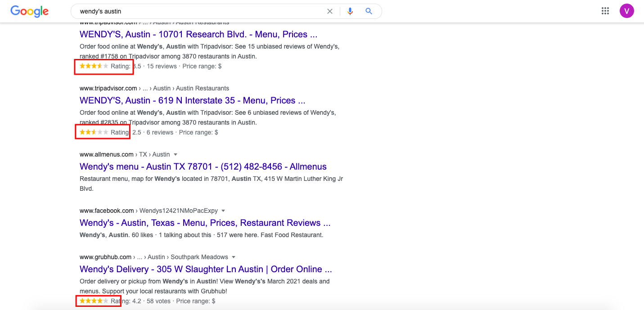Click the "15 reviews" text

click(x=162, y=66)
